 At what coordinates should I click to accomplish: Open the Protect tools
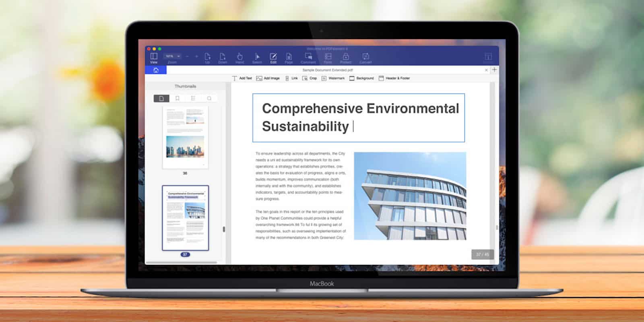click(x=346, y=57)
